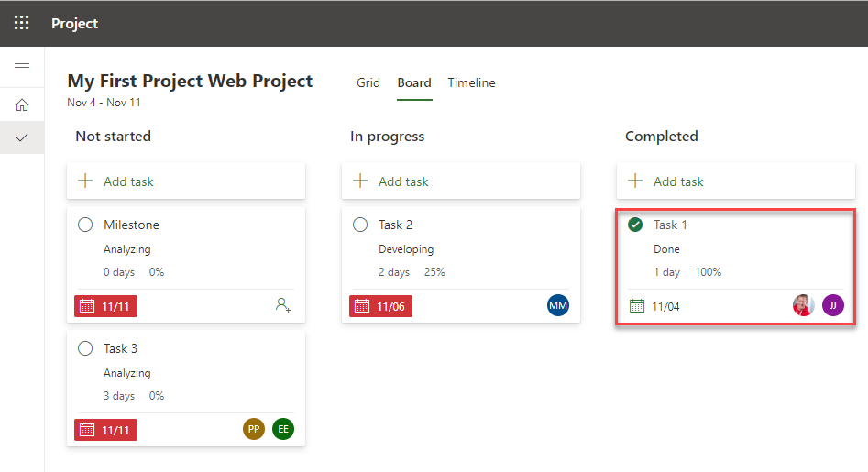
Task: Click the checkmark icon in left sidebar
Action: [22, 137]
